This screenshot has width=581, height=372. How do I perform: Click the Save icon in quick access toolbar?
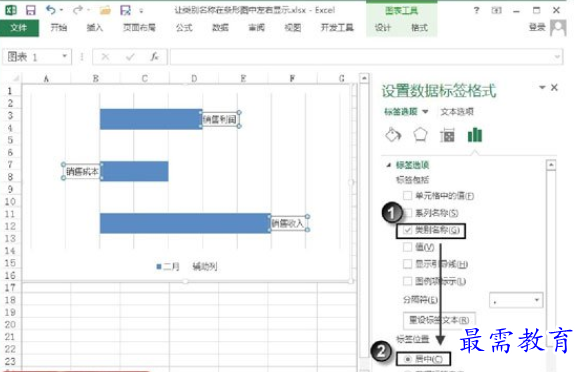(30, 10)
